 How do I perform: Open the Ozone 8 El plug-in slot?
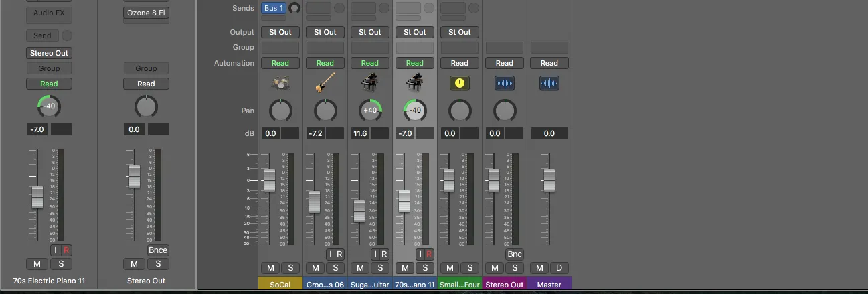point(146,13)
